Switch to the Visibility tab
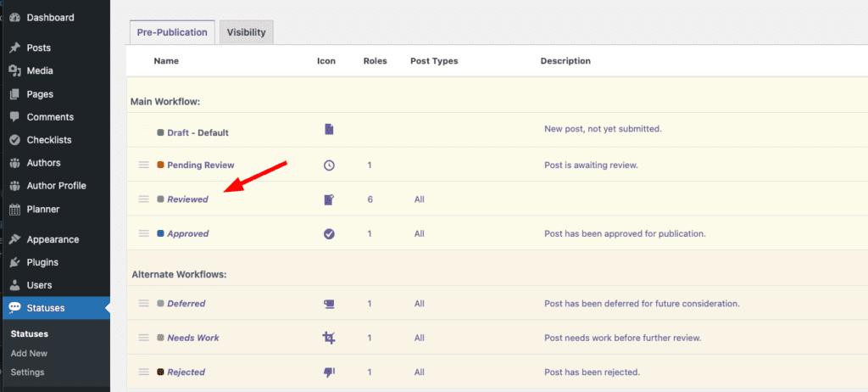Screen dimensions: 868x392 pos(246,32)
